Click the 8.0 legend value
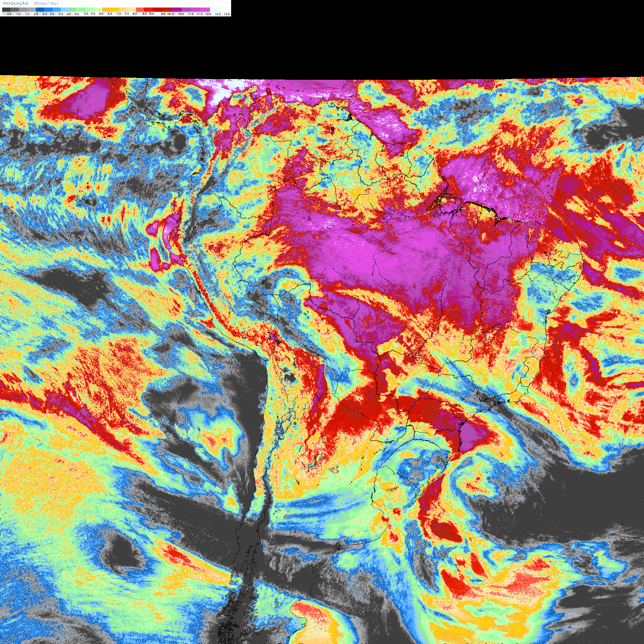Image resolution: width=644 pixels, height=644 pixels. pyautogui.click(x=135, y=14)
